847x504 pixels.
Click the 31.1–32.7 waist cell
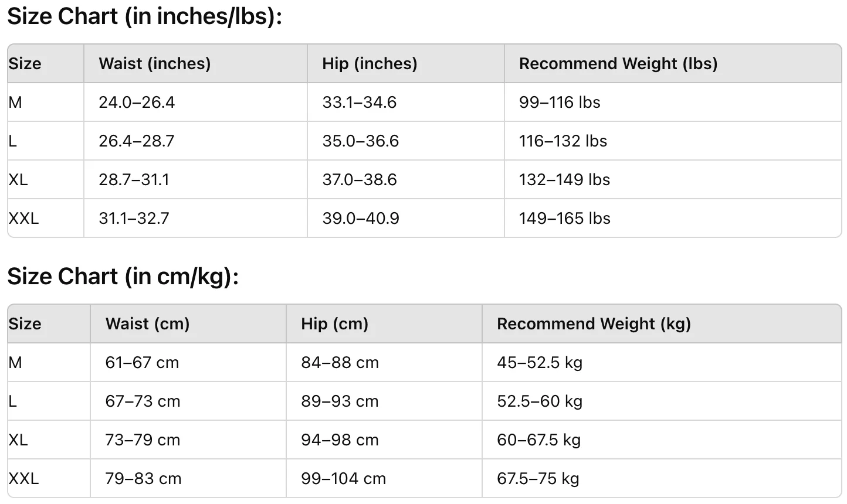(x=134, y=218)
